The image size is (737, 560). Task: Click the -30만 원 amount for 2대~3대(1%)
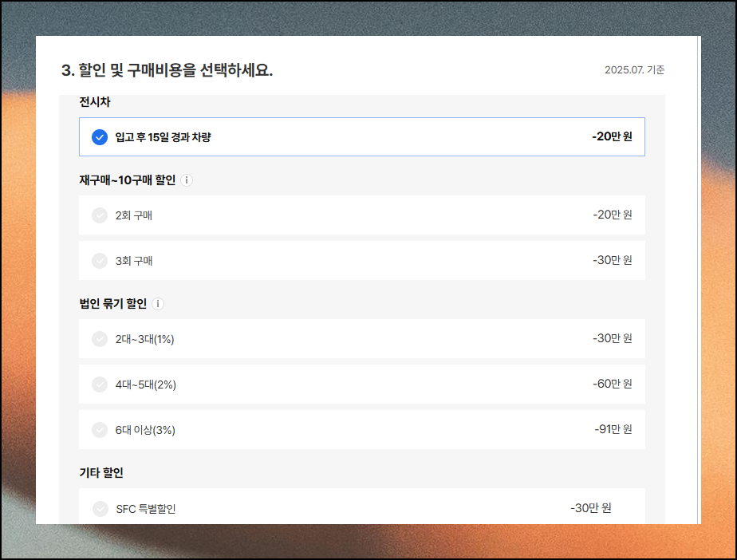pyautogui.click(x=613, y=338)
